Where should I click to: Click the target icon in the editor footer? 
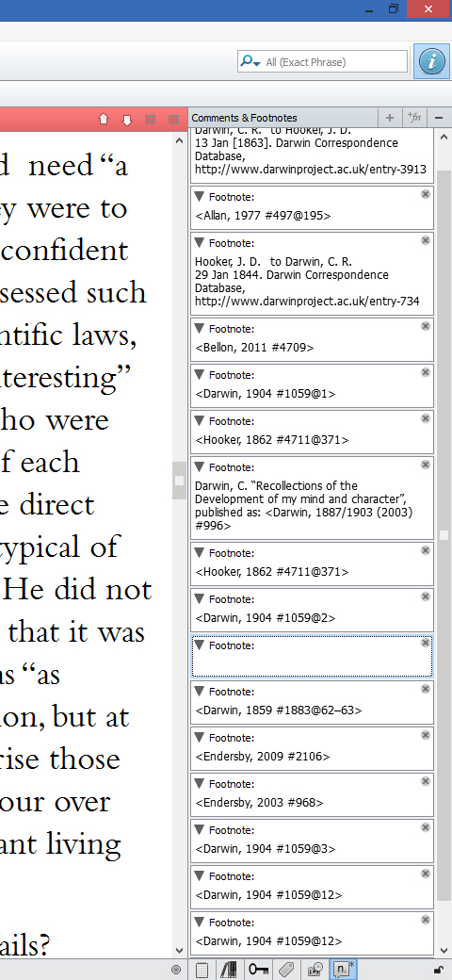pos(176,970)
